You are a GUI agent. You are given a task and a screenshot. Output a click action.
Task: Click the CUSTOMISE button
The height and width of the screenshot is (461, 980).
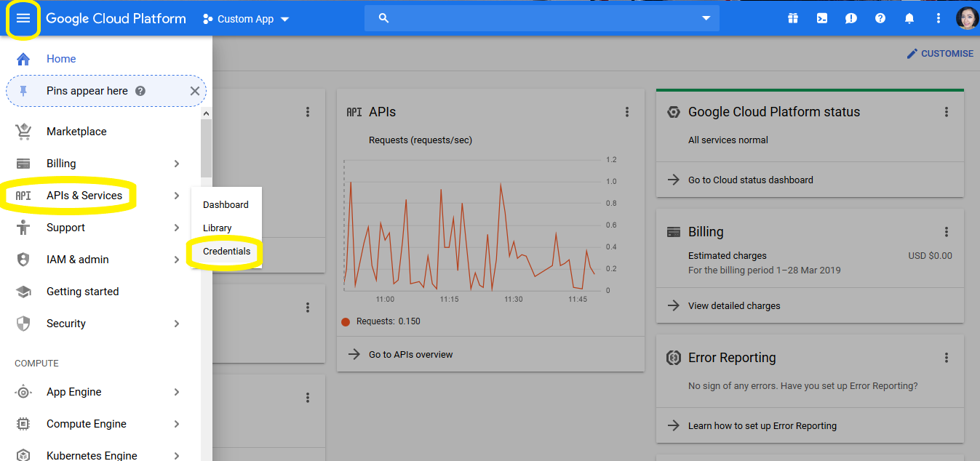[x=939, y=54]
